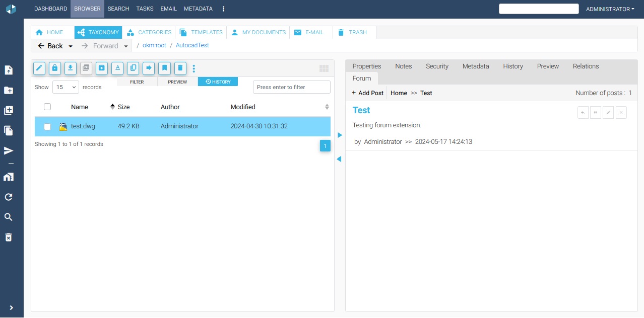This screenshot has width=644, height=318.
Task: Open the SEARCH menu item
Action: (118, 9)
